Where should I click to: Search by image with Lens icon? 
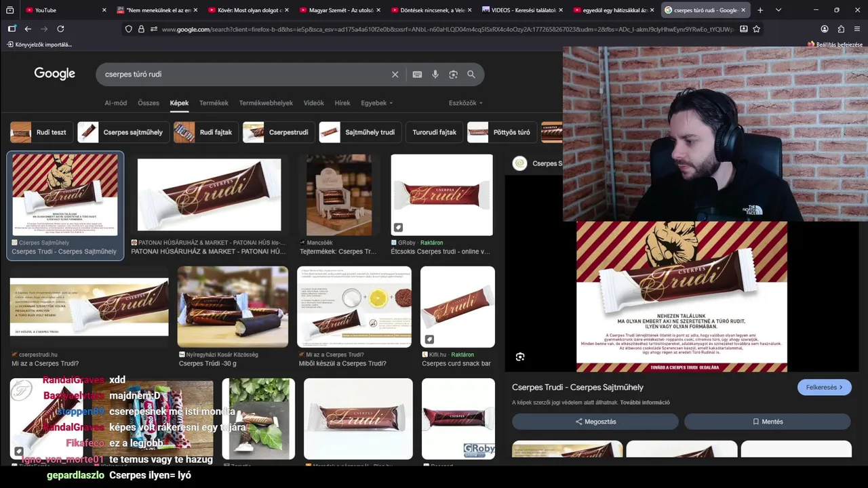pos(453,75)
